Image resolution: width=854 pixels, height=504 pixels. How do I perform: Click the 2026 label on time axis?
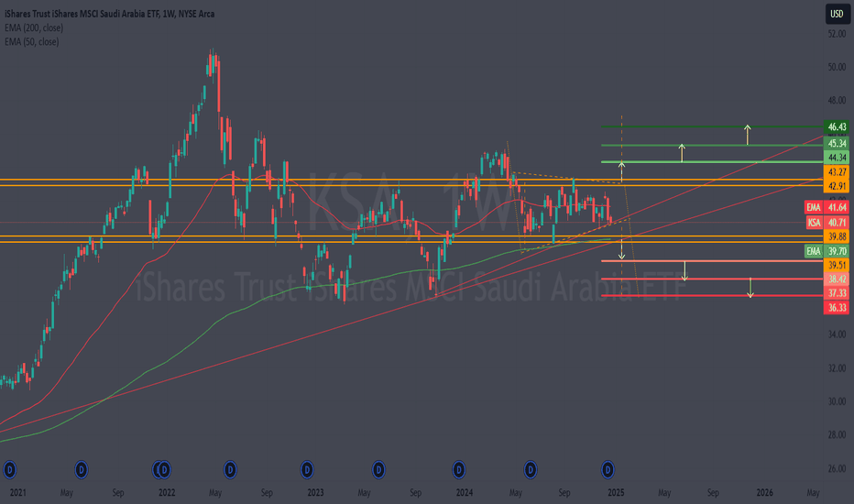pyautogui.click(x=765, y=493)
